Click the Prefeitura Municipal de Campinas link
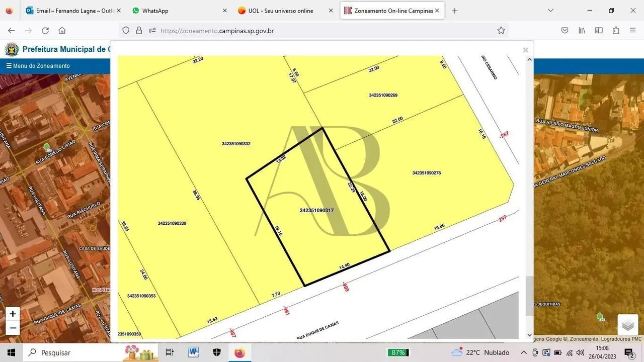The width and height of the screenshot is (644, 362). (x=65, y=49)
